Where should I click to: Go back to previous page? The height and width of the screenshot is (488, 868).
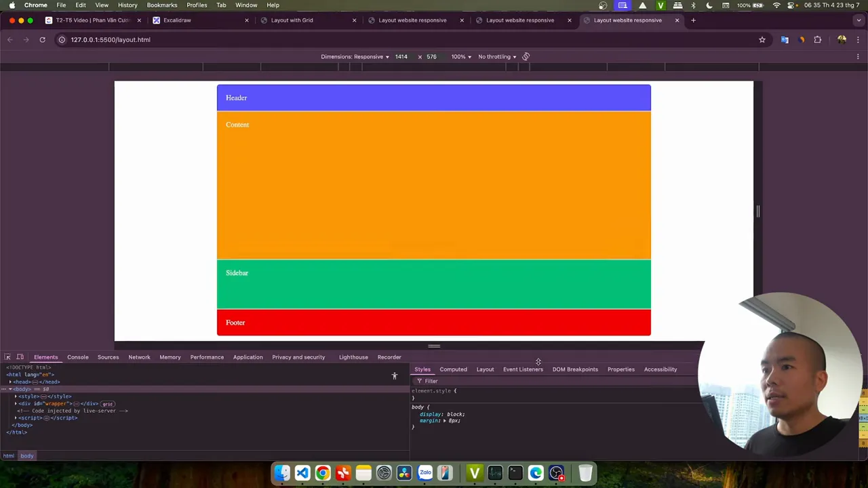coord(10,40)
